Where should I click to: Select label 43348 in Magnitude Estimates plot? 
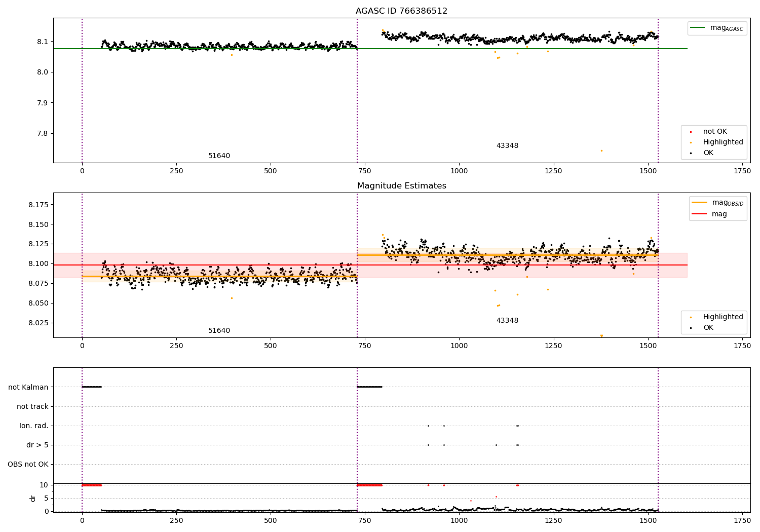507,321
